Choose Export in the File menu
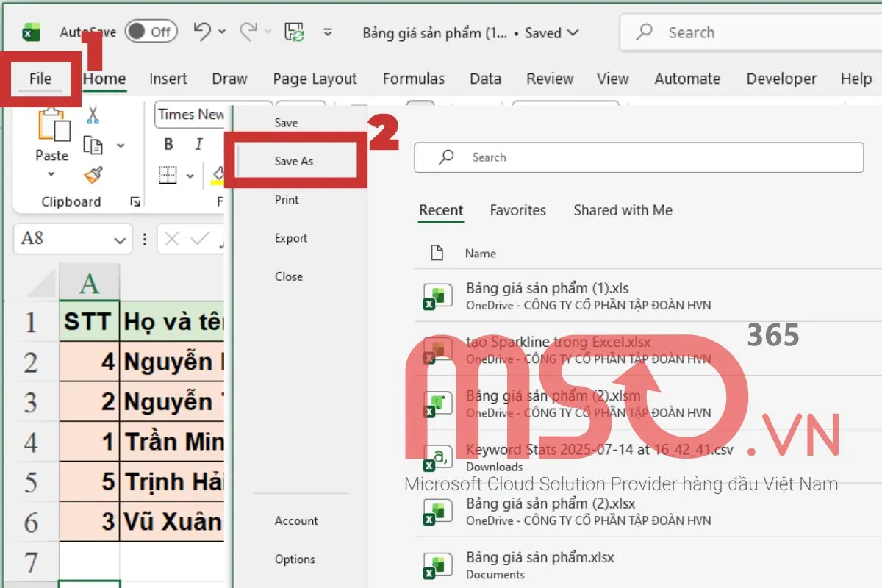This screenshot has width=882, height=588. point(291,238)
